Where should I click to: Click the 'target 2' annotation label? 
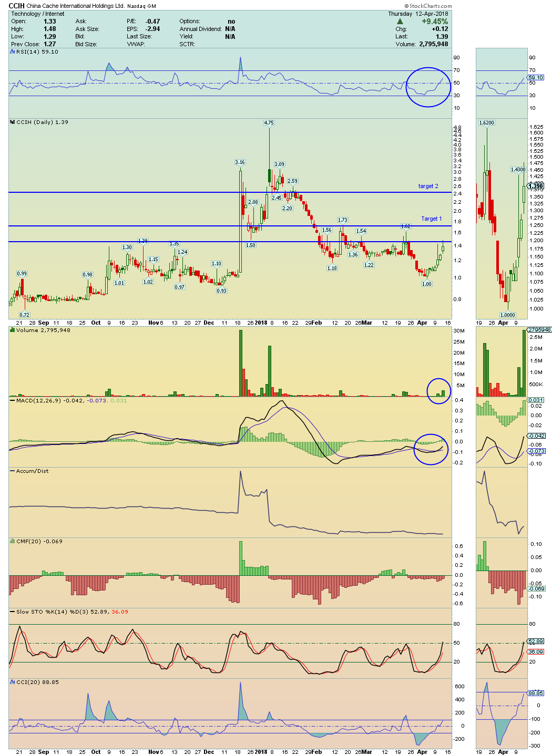click(x=428, y=186)
